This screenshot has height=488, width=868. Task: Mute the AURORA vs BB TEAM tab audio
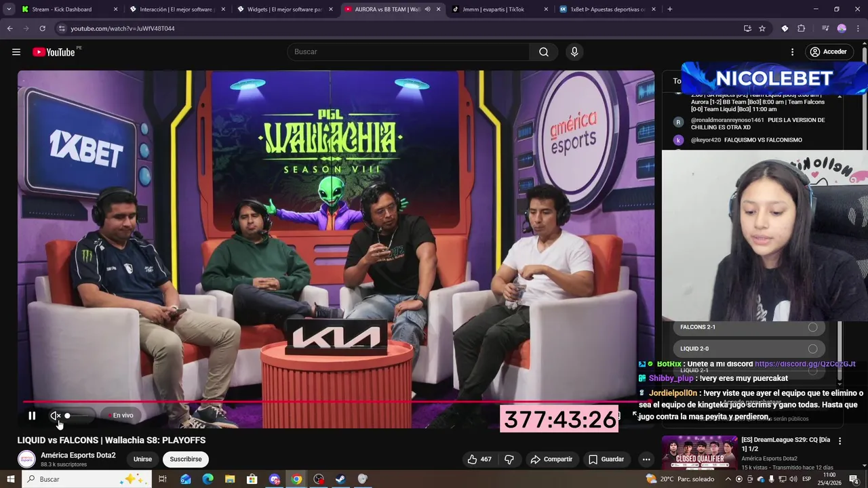point(427,9)
